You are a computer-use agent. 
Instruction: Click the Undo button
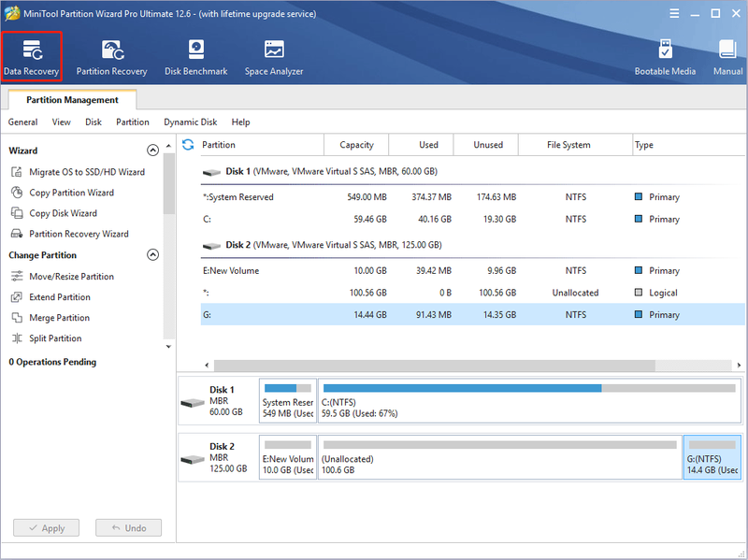click(128, 528)
